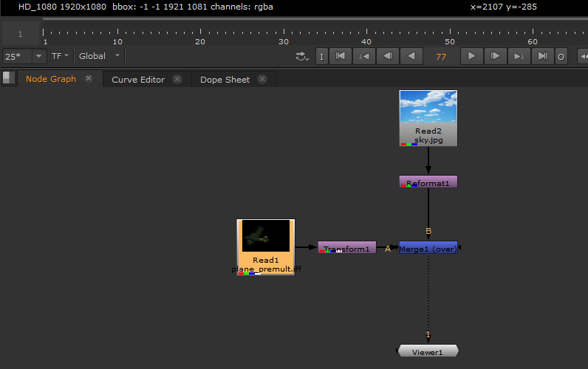Image resolution: width=588 pixels, height=369 pixels.
Task: Click the A input label on Merge1
Action: pos(388,249)
